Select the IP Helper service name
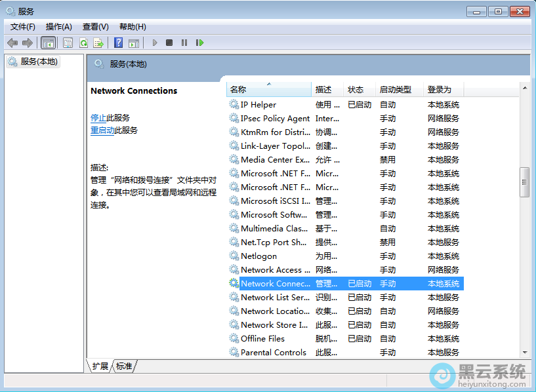Screen dimensions: 536x392 pyautogui.click(x=258, y=105)
